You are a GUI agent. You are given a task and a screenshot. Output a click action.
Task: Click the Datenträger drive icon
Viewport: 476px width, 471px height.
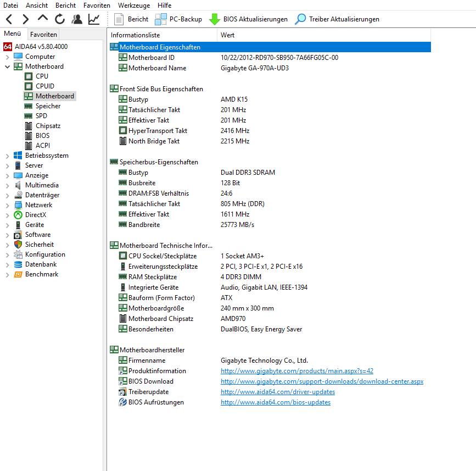18,195
